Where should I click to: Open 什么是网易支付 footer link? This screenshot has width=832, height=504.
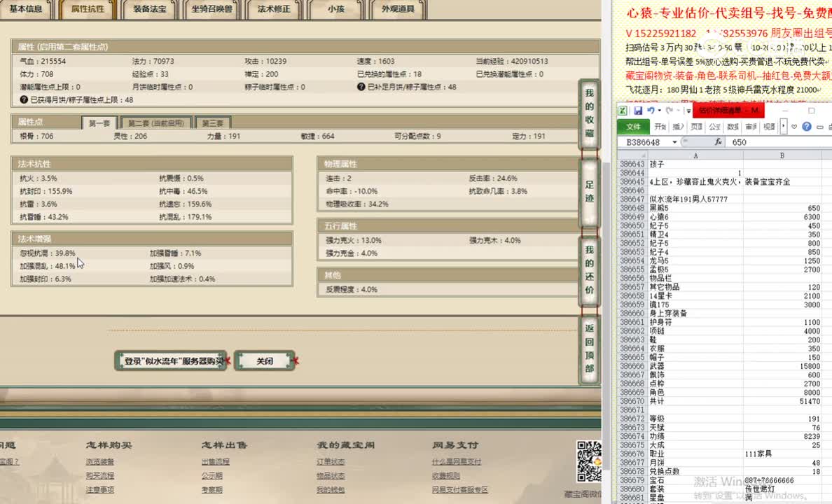(457, 461)
